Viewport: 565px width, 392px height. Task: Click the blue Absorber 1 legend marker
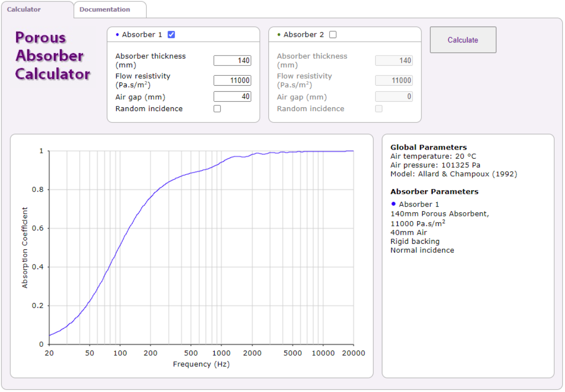tap(394, 204)
